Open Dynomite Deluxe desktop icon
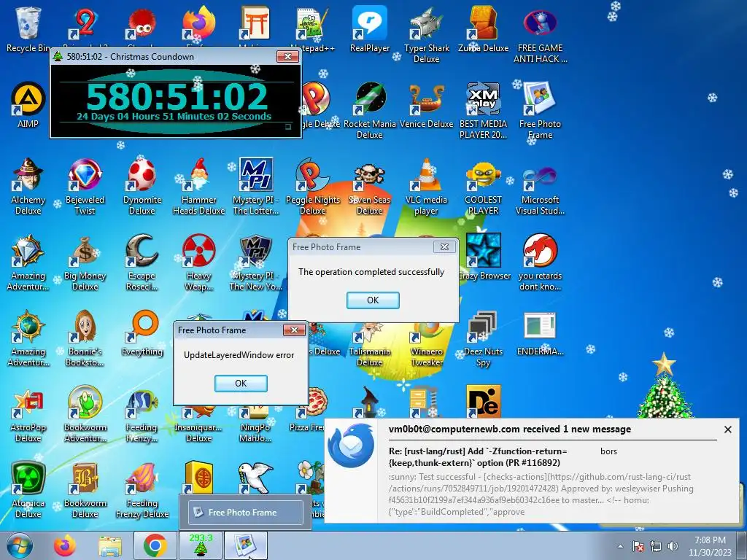This screenshot has width=747, height=560. (142, 186)
